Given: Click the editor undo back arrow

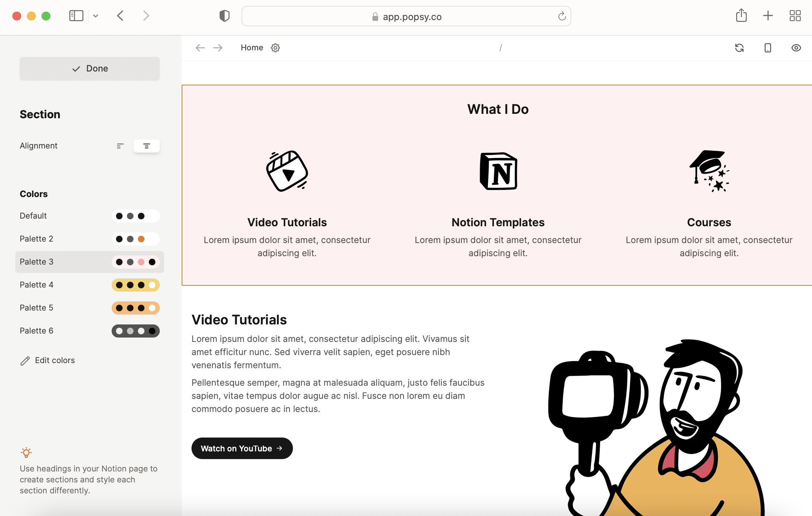Looking at the screenshot, I should point(200,48).
